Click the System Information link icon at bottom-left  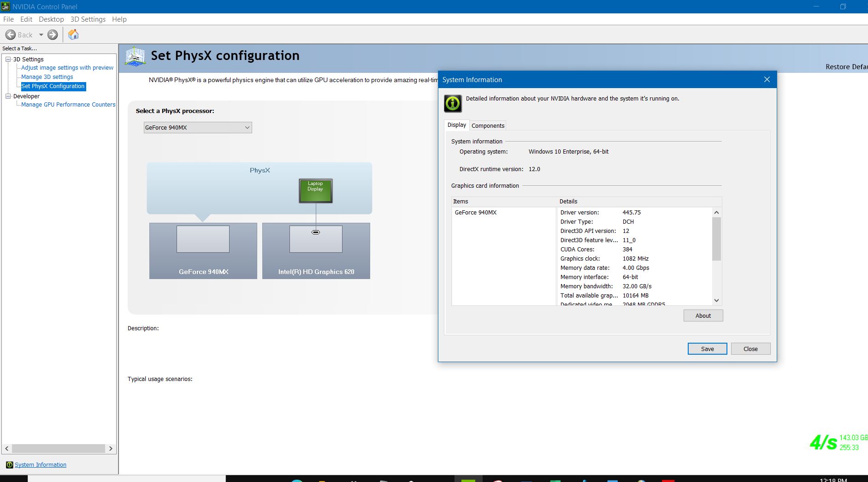click(x=9, y=464)
